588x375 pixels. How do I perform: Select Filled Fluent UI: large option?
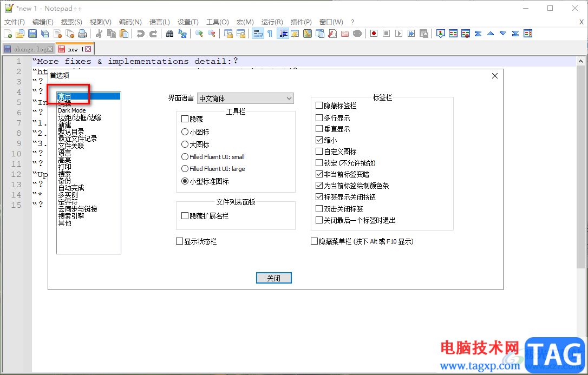click(185, 169)
